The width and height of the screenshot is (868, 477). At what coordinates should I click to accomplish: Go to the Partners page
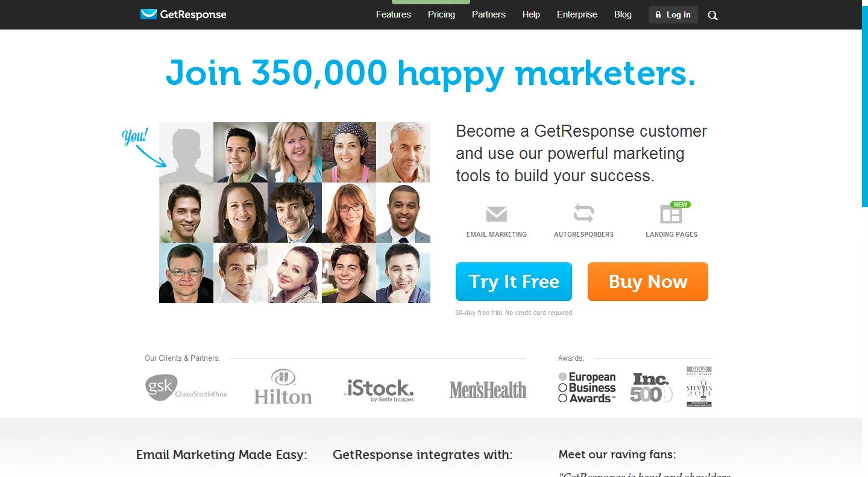(x=489, y=14)
